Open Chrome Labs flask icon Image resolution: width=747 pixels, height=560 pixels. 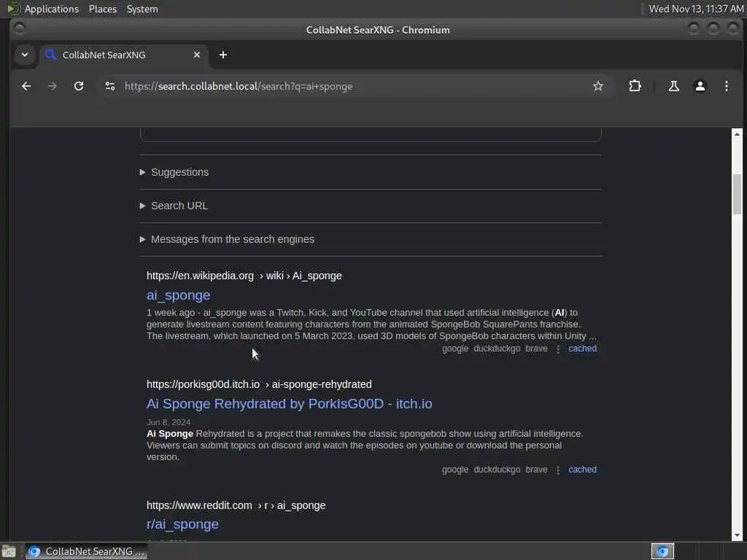673,86
